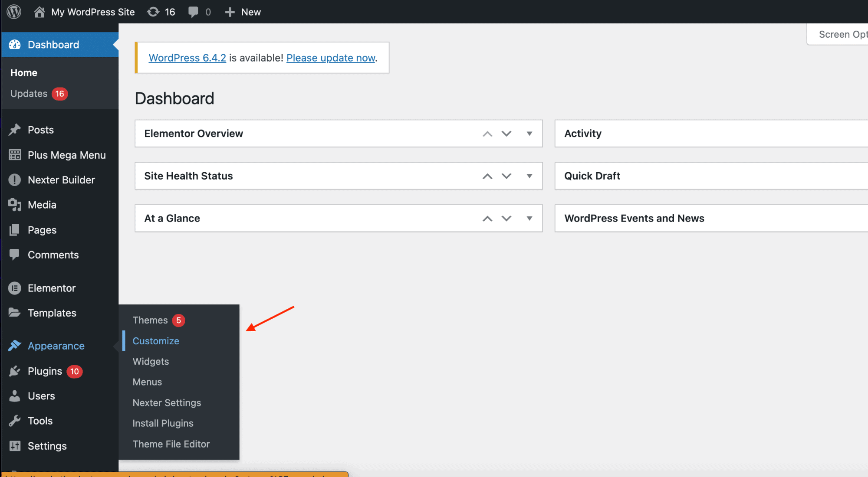Click the Appearance paintbrush icon

[x=15, y=346]
